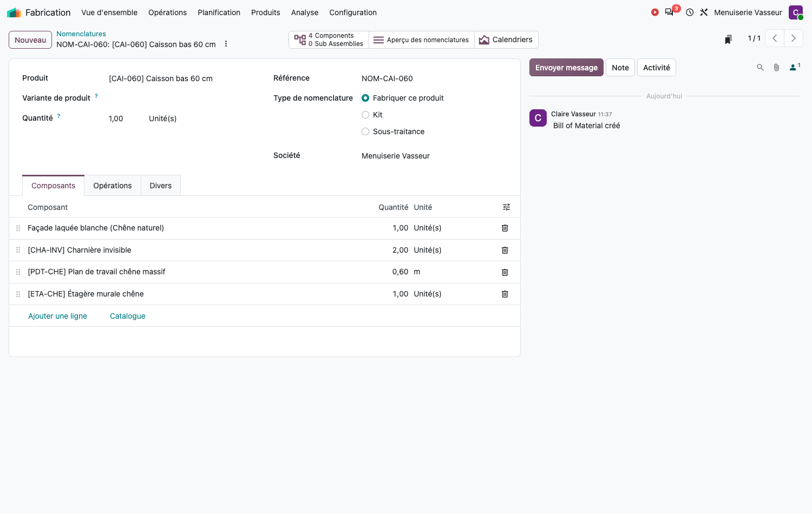The image size is (812, 514).
Task: Open attachments paperclip icon
Action: [x=777, y=68]
